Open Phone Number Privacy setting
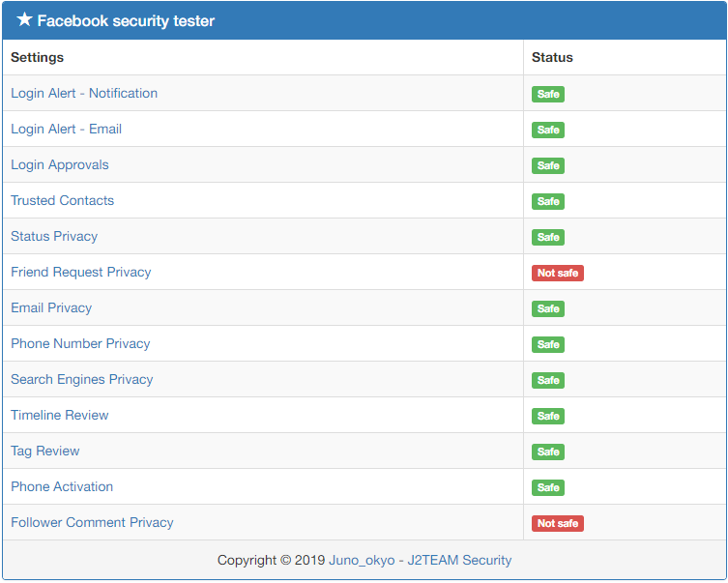 80,343
